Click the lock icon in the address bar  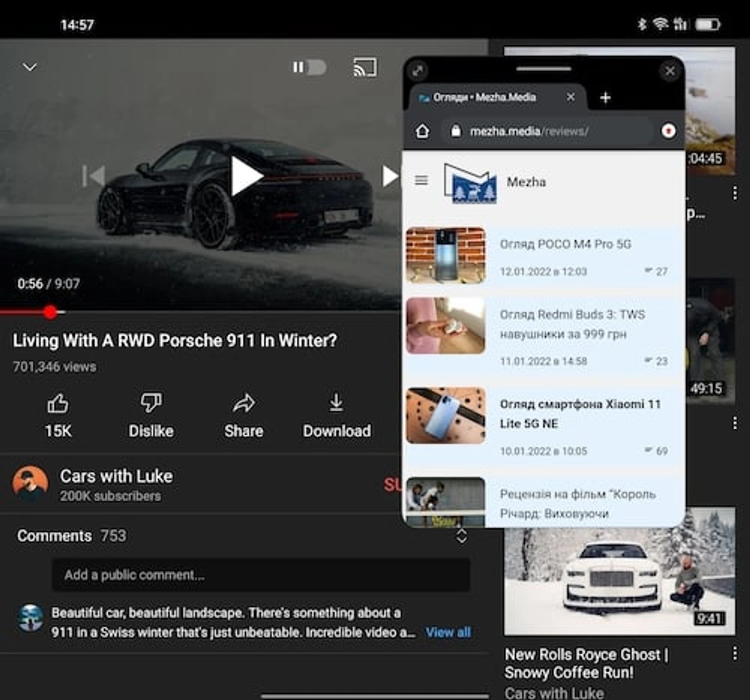click(x=455, y=131)
